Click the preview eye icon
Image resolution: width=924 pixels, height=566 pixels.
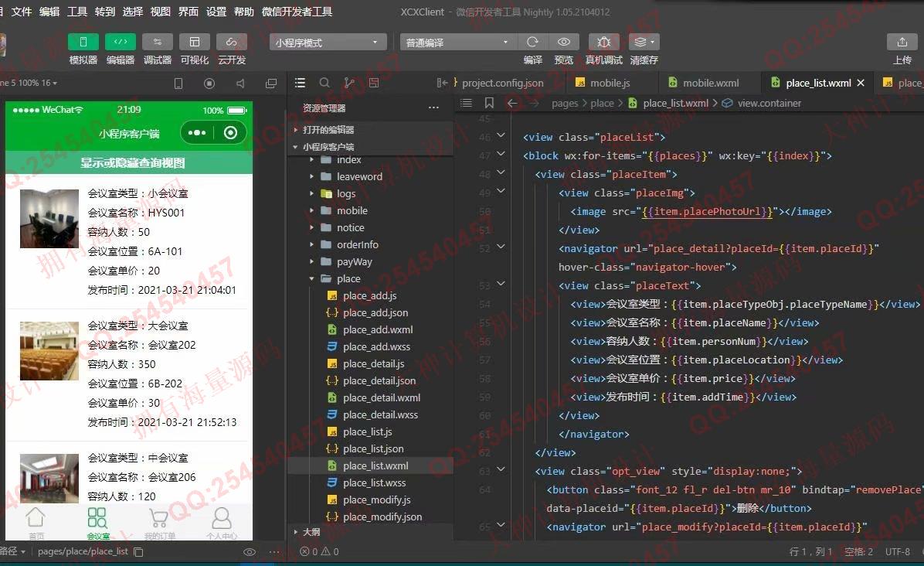[x=564, y=42]
